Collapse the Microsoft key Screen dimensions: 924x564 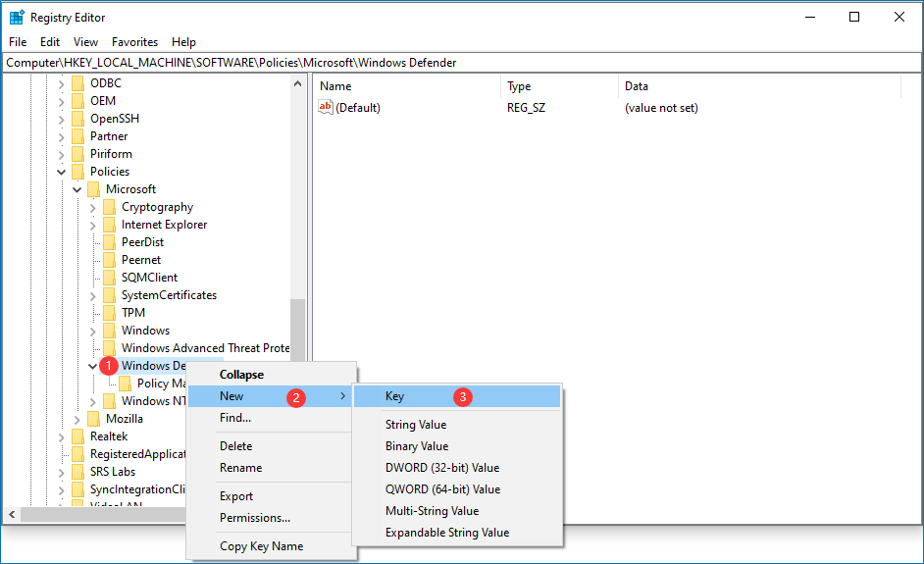tap(77, 189)
